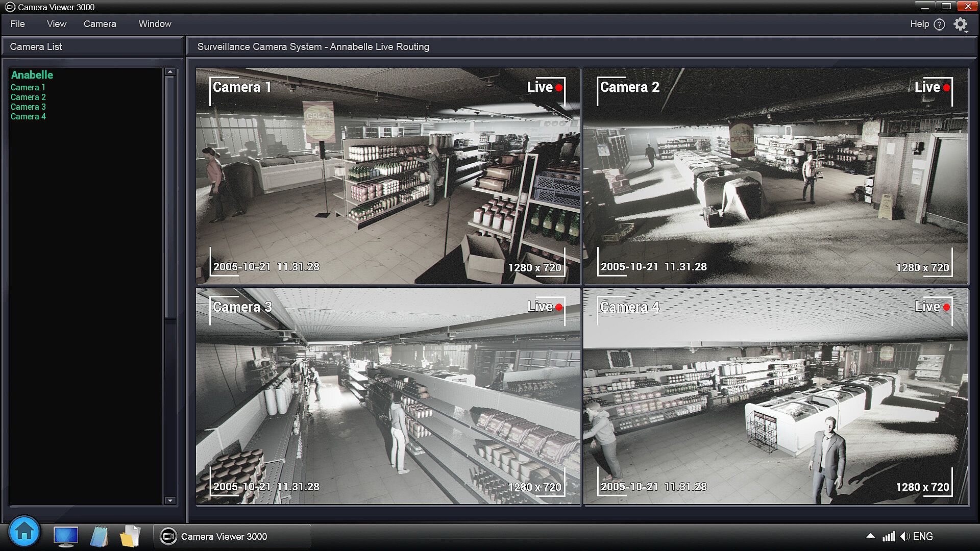
Task: Open the File menu
Action: [17, 24]
